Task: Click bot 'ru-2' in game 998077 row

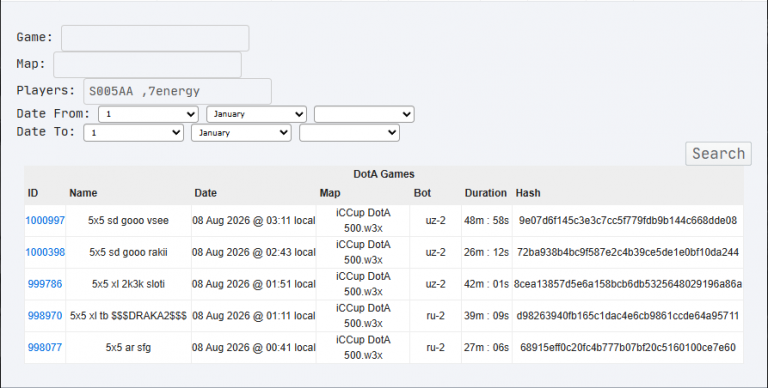Action: (x=435, y=347)
